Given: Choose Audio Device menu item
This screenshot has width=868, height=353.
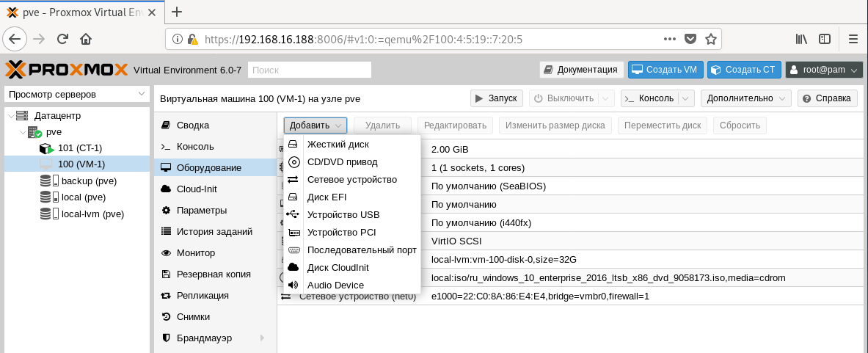Looking at the screenshot, I should pyautogui.click(x=352, y=285).
